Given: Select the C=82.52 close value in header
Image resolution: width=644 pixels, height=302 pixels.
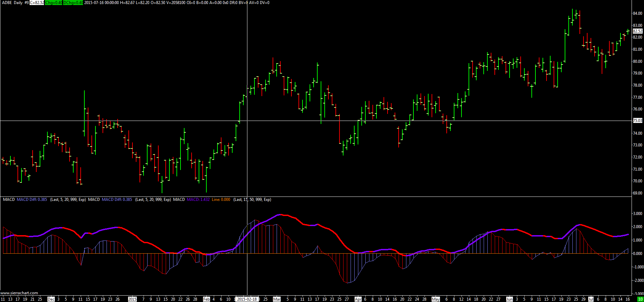Looking at the screenshot, I should pyautogui.click(x=37, y=3).
